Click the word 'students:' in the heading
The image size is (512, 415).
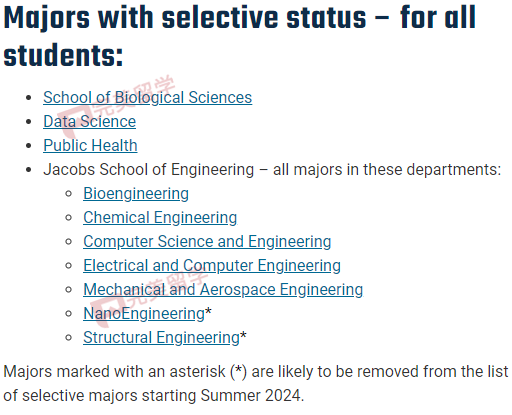[63, 55]
